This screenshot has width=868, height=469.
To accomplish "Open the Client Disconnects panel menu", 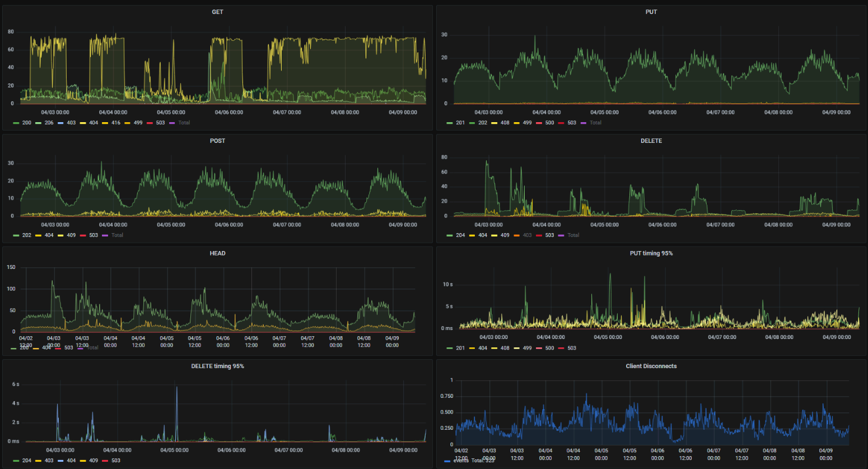I will 651,366.
